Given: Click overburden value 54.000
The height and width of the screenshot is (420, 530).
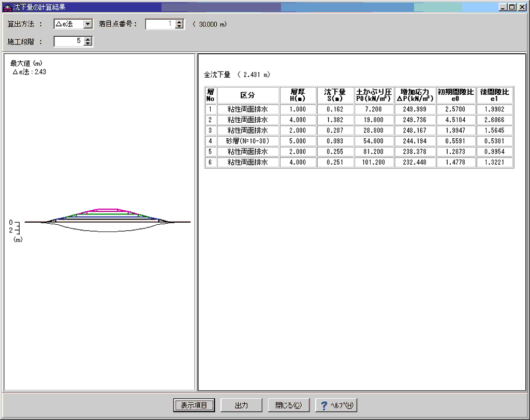Looking at the screenshot, I should pos(374,141).
